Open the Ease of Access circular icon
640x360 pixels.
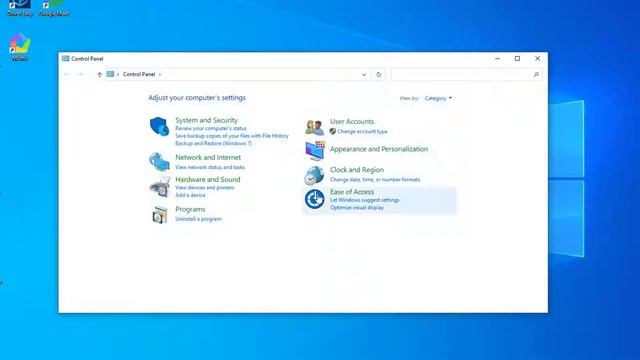pos(315,199)
